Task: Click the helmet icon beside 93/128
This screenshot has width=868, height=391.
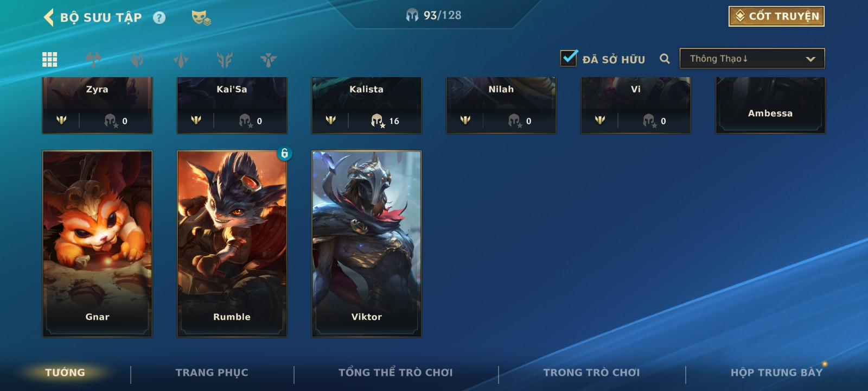Action: 412,15
